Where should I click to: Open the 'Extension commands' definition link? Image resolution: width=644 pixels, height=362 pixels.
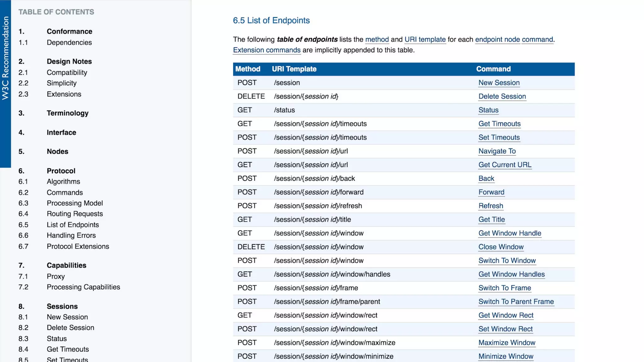click(x=266, y=50)
